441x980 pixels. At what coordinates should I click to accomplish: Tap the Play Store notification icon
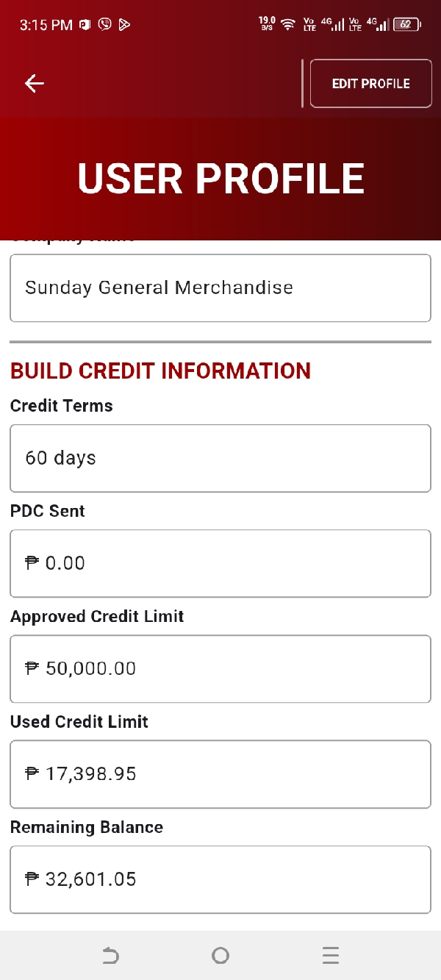(x=125, y=24)
